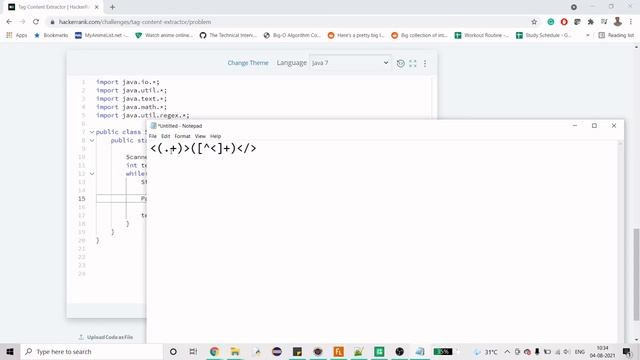The image size is (640, 360).
Task: Show hidden system tray icons
Action: [x=507, y=351]
